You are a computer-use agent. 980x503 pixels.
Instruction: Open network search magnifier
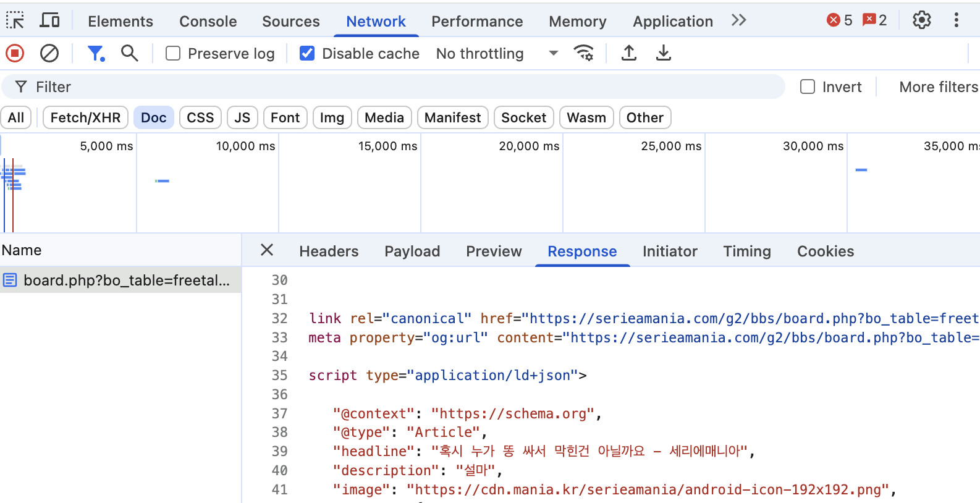click(x=129, y=54)
